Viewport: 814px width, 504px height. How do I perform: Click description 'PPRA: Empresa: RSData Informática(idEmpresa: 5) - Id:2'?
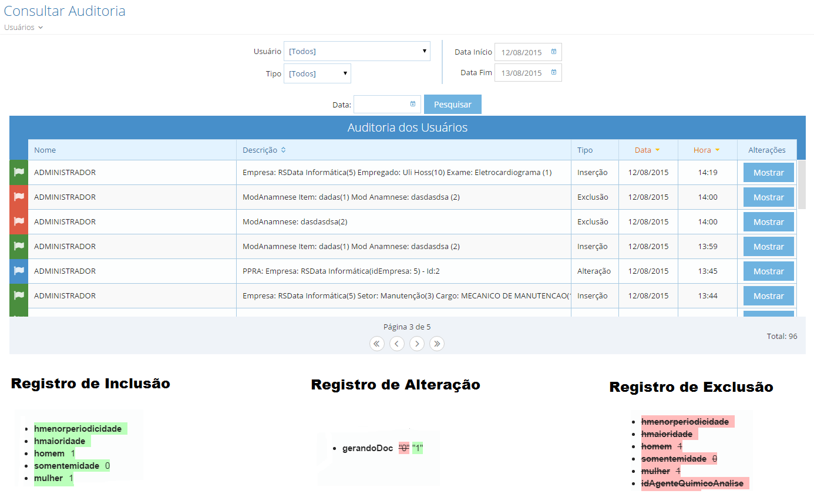[341, 271]
